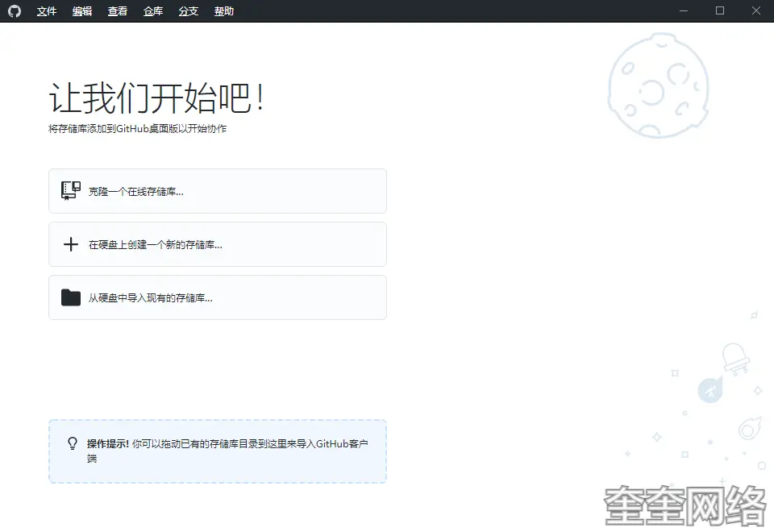774x532 pixels.
Task: Click the 操作提示 drag-and-drop tip box
Action: point(218,451)
